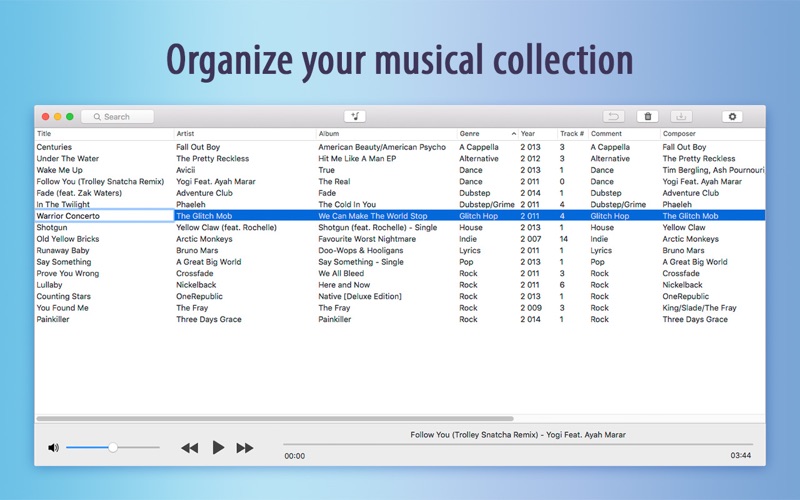Select the Painkiller title cell

[x=53, y=319]
